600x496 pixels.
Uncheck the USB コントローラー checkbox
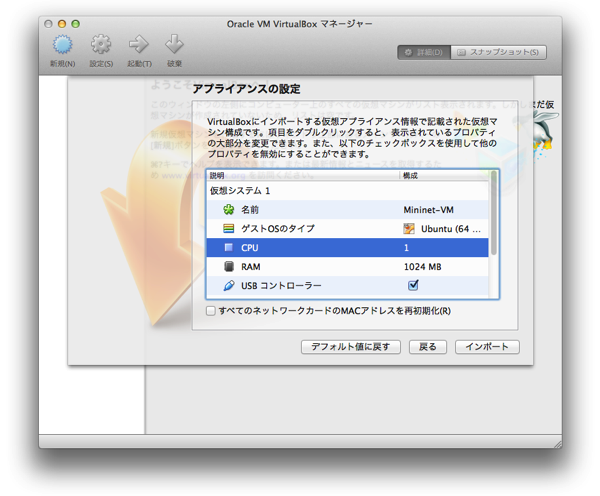[413, 286]
